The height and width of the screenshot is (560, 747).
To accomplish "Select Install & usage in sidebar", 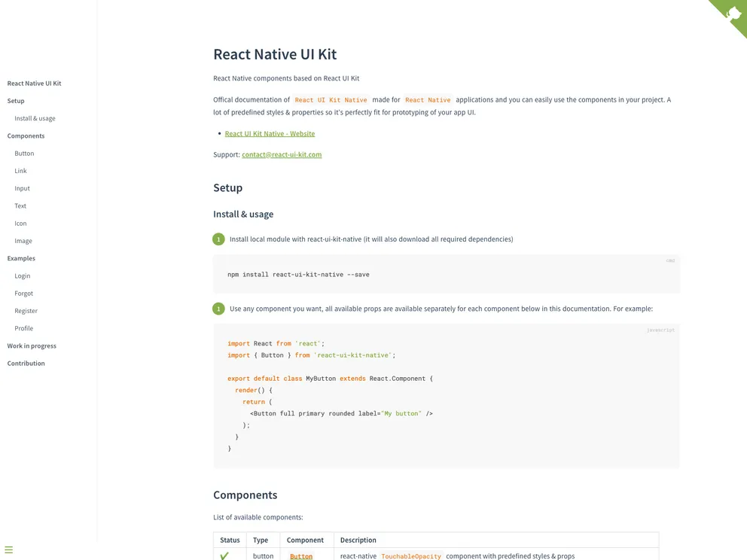I will pyautogui.click(x=35, y=118).
